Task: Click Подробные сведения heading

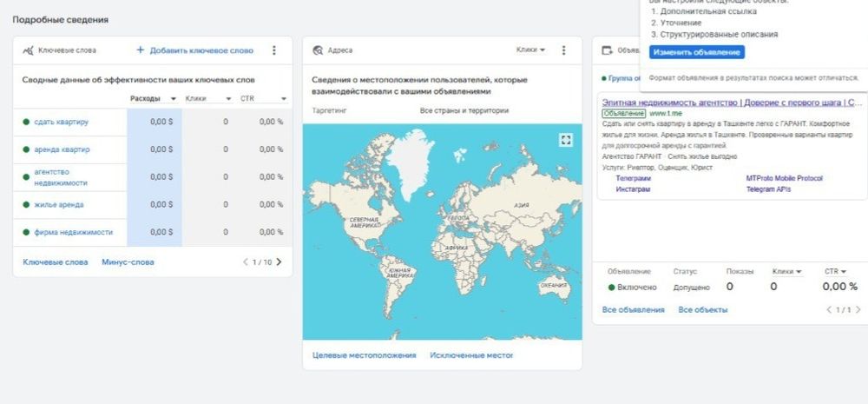Action: tap(61, 19)
